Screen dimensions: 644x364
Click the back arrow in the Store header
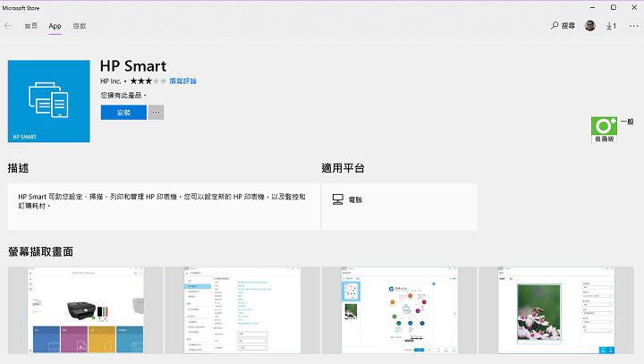click(x=8, y=26)
